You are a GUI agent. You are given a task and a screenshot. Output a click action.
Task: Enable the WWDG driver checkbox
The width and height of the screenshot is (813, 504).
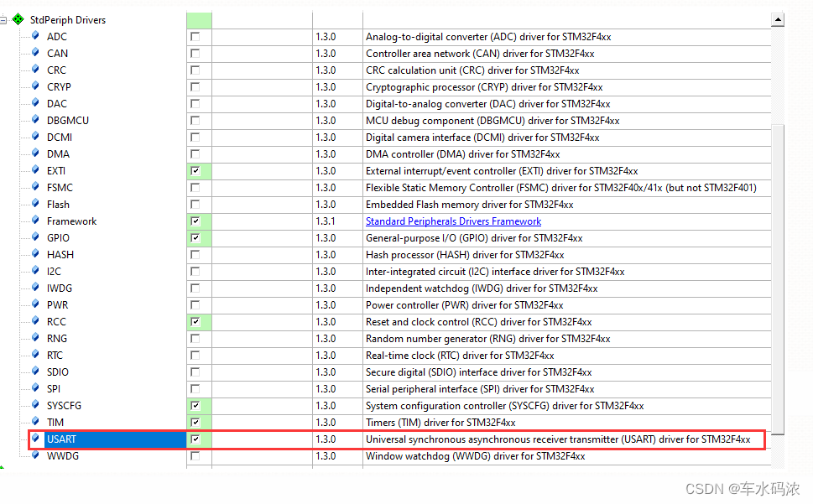(x=195, y=456)
